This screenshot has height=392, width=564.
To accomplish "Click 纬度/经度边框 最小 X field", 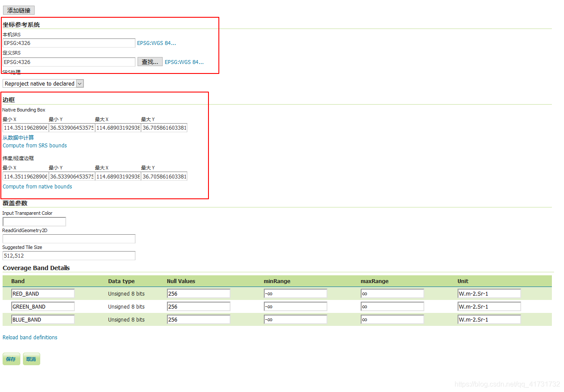I will 26,176.
